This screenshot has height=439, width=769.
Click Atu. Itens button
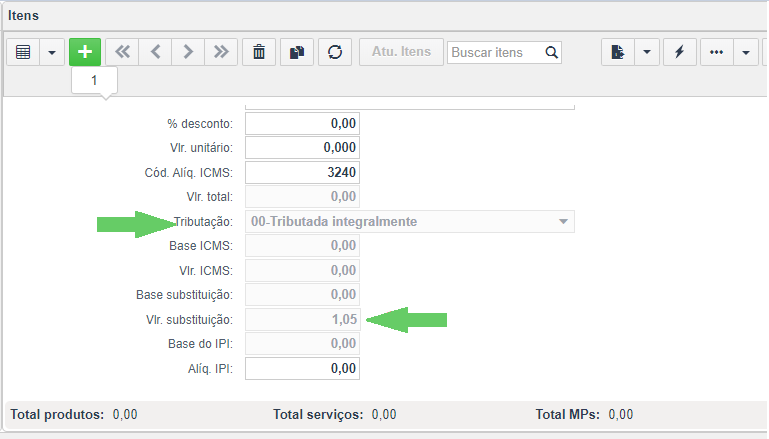pos(401,52)
